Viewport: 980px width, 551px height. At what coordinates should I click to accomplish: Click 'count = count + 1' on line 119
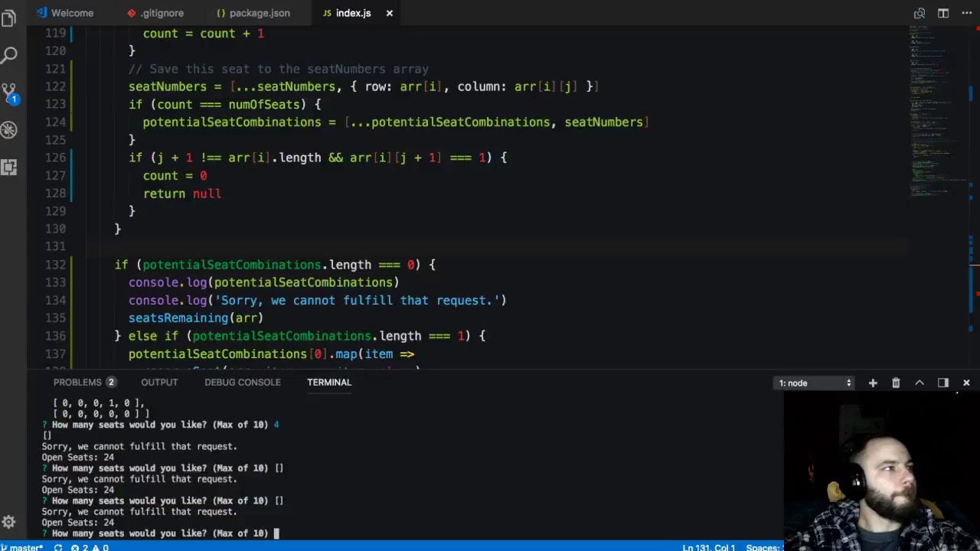203,33
